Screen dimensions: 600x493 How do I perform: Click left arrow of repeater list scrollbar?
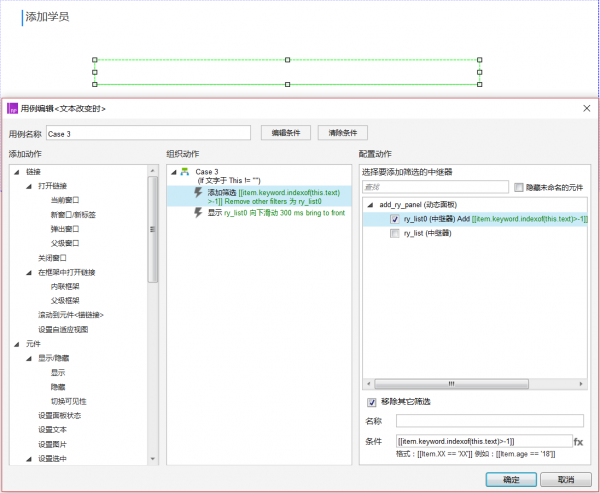(368, 384)
